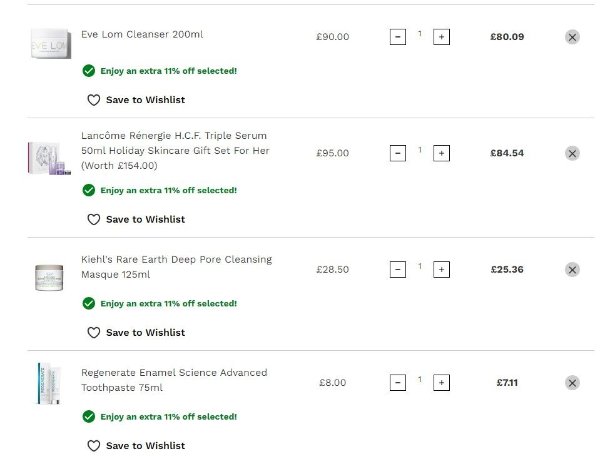Image resolution: width=600 pixels, height=459 pixels.
Task: Remove Lancôme Rénergie gift set from basket
Action: [x=572, y=154]
